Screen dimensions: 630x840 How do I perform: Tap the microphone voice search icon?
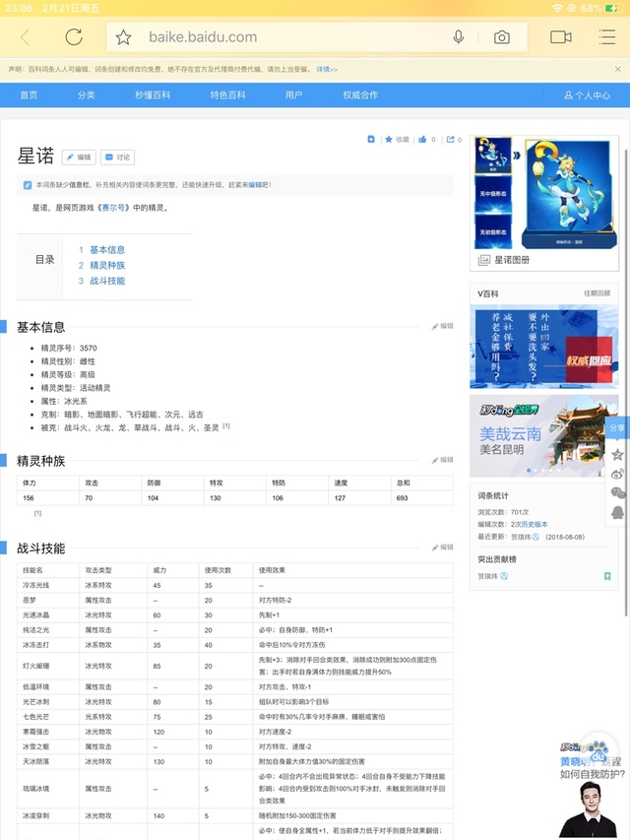click(458, 37)
